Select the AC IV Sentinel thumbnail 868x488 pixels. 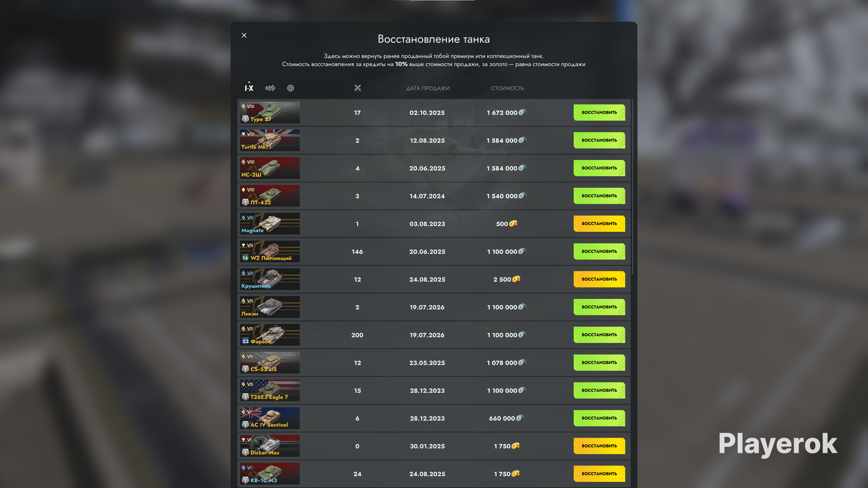click(269, 418)
